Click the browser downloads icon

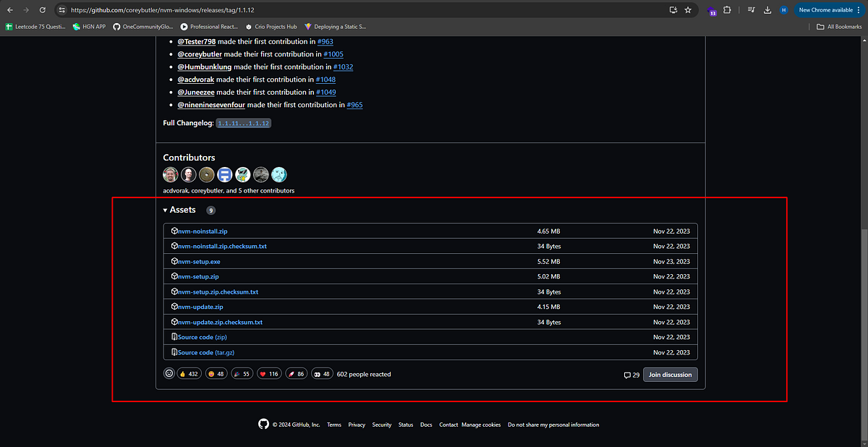[767, 10]
